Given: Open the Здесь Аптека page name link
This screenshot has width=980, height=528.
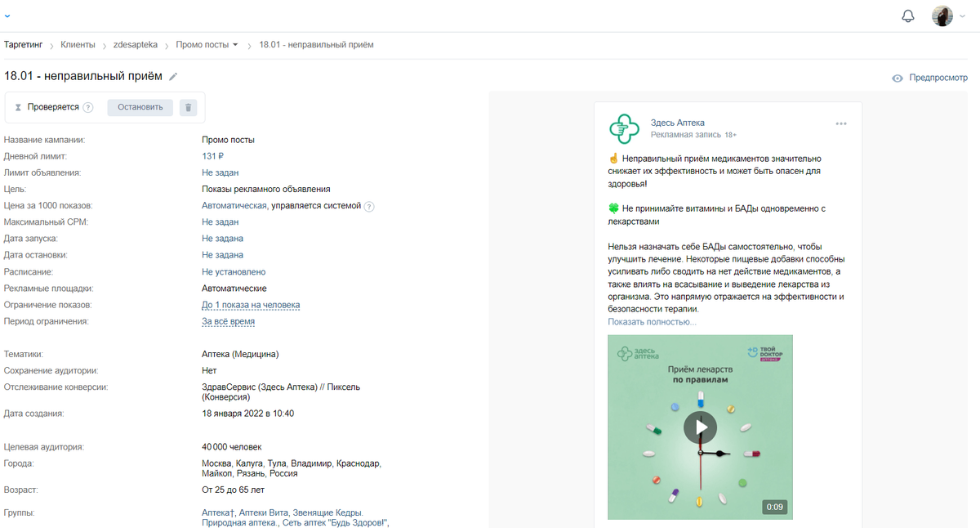Looking at the screenshot, I should [678, 123].
